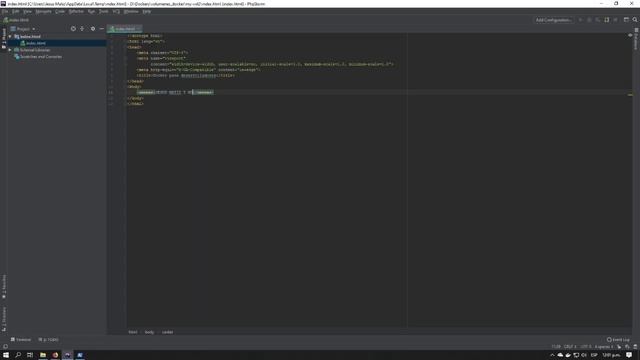Hide the Project tool window (minus icon)
This screenshot has width=640, height=360.
102,29
